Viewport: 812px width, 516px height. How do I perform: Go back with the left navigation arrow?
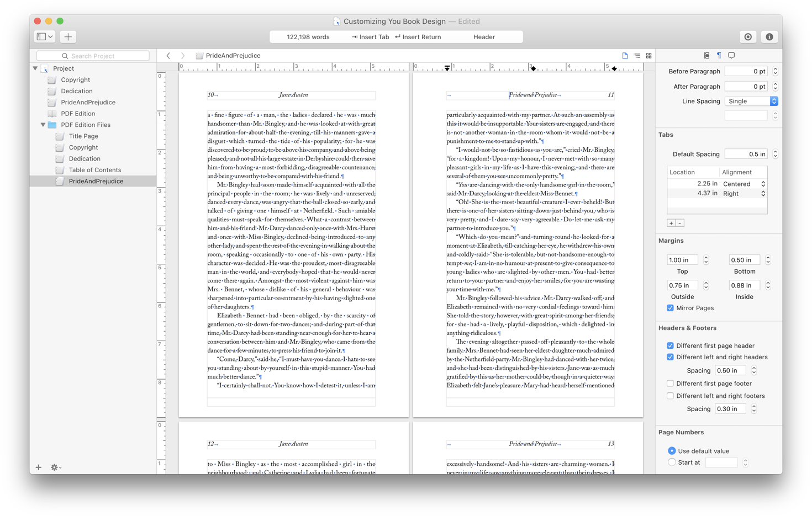(168, 56)
